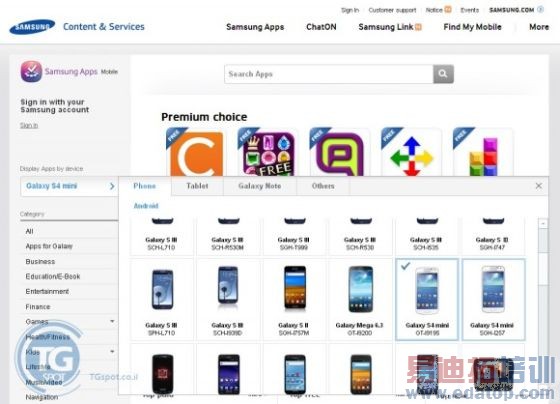Screen dimensions: 560x404
Task: Switch to the Tablet tab
Action: (197, 186)
